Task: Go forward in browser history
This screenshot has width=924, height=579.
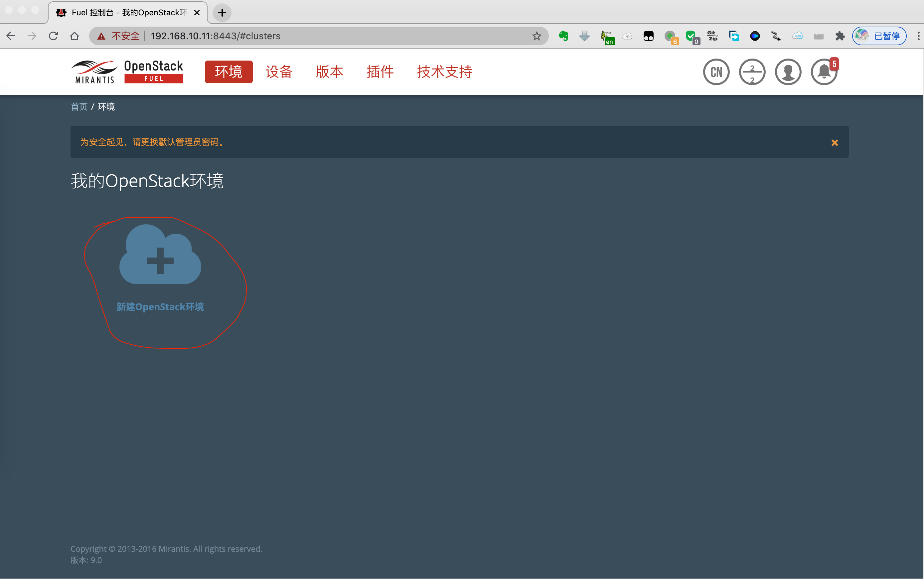Action: tap(32, 36)
